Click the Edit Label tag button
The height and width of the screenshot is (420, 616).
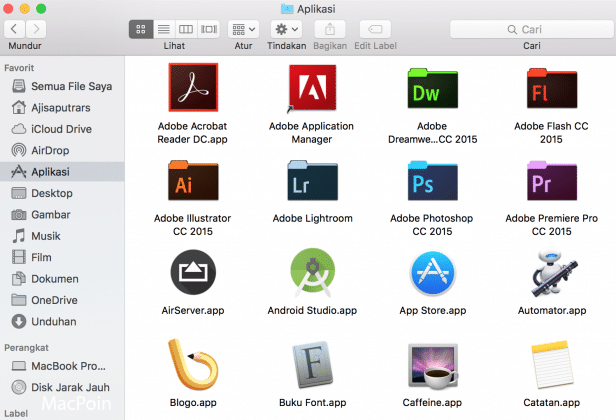(375, 29)
